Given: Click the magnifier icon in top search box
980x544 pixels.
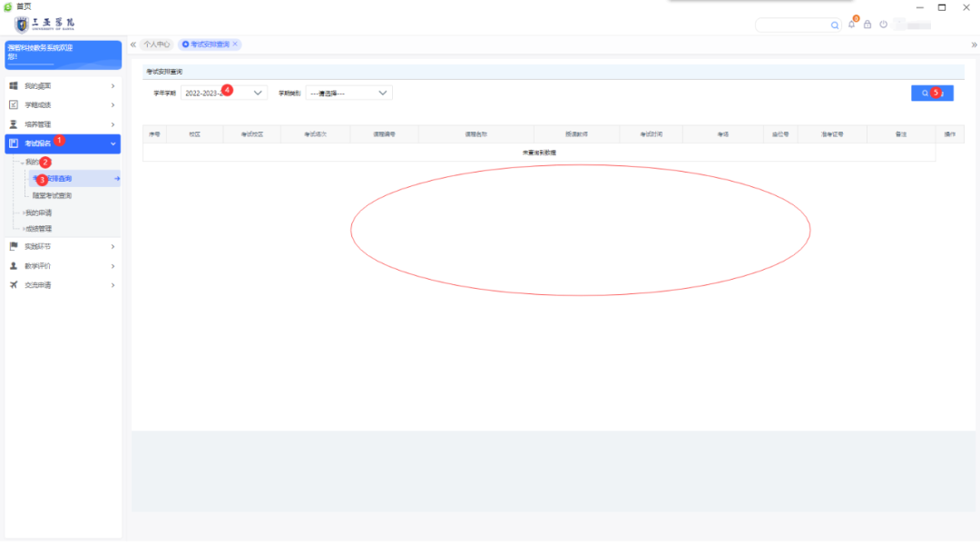Looking at the screenshot, I should pos(835,25).
